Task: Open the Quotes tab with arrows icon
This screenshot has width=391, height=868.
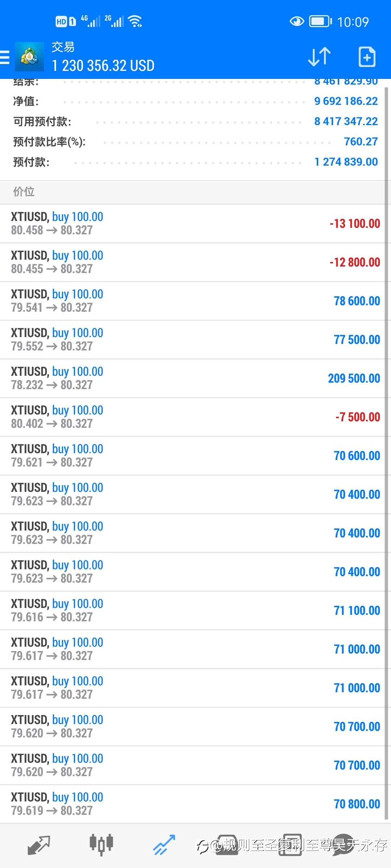Action: coord(39,845)
